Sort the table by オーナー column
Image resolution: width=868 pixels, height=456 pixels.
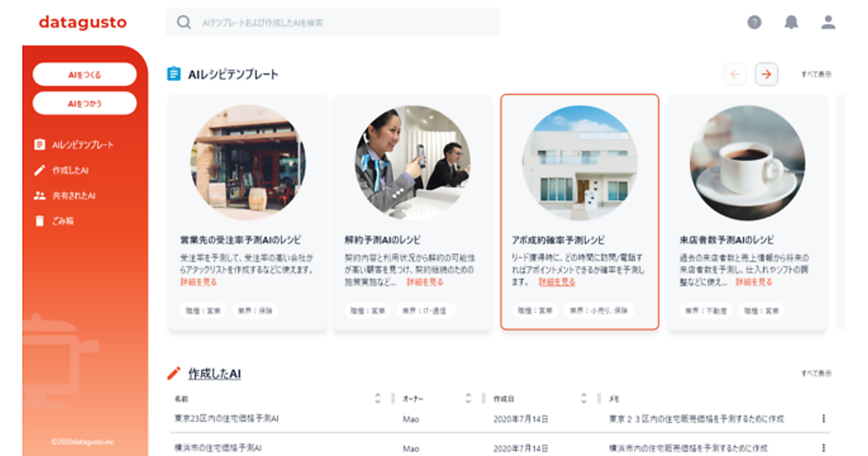tap(468, 399)
